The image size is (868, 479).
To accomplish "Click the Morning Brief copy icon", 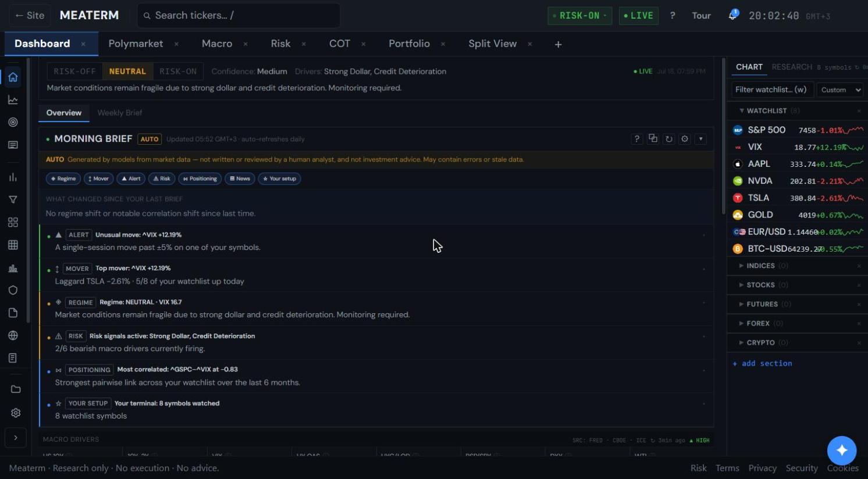I will (x=653, y=139).
